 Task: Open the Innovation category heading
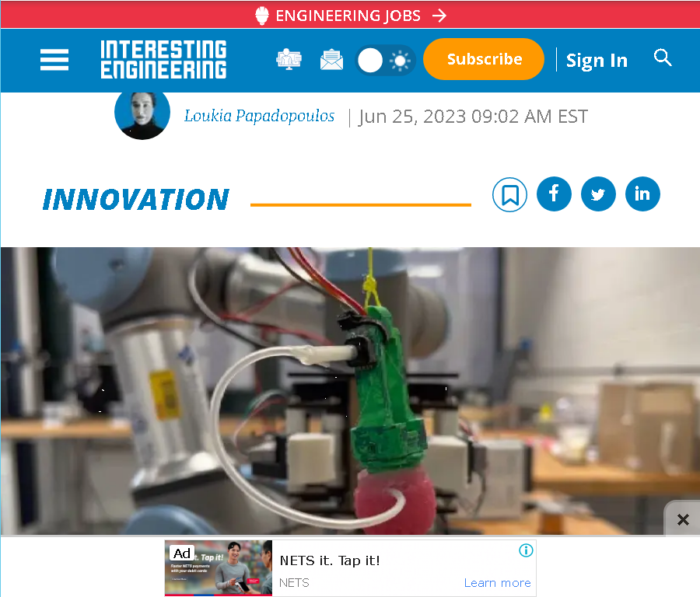(135, 199)
